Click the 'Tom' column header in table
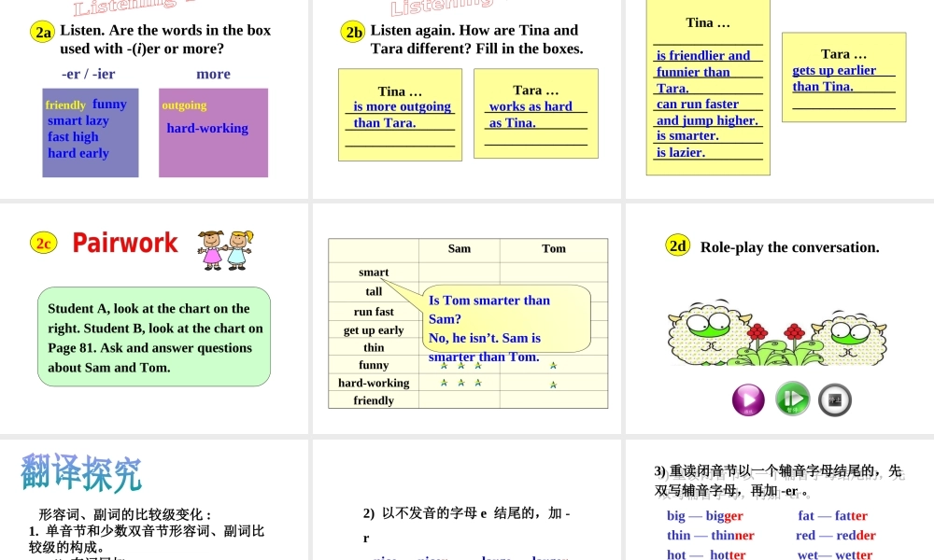This screenshot has height=560, width=934. click(553, 249)
